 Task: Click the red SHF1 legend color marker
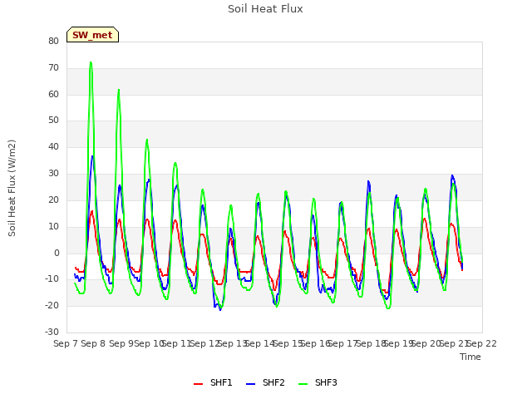[198, 384]
